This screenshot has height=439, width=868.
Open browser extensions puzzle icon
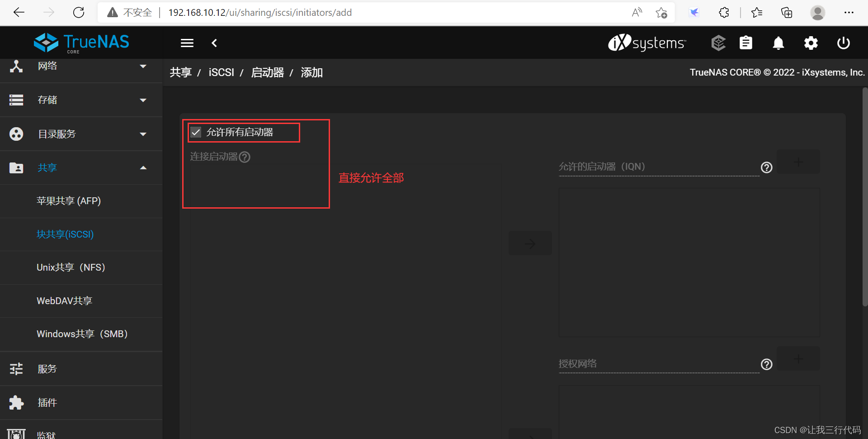point(724,13)
